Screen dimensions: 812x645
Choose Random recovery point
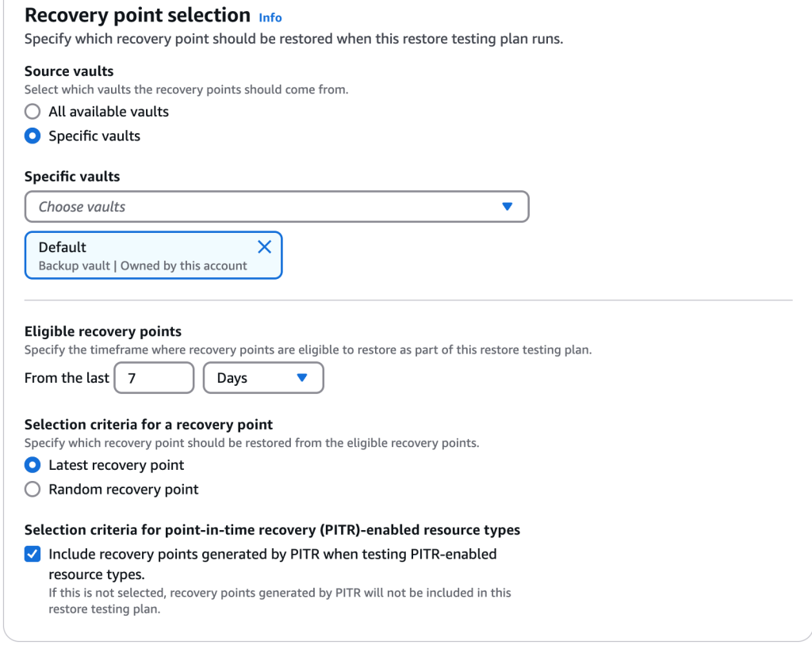tap(32, 489)
